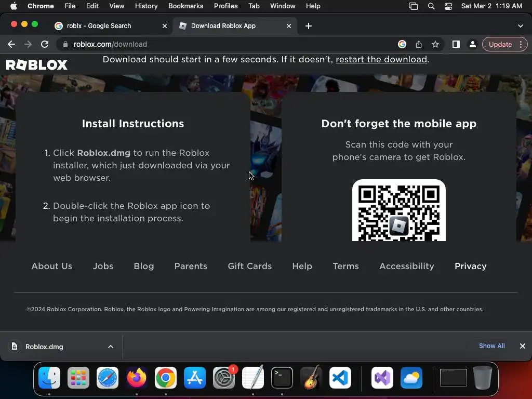Click the screen mirroring icon in menu bar
Screen dimensions: 532x399
(x=413, y=6)
